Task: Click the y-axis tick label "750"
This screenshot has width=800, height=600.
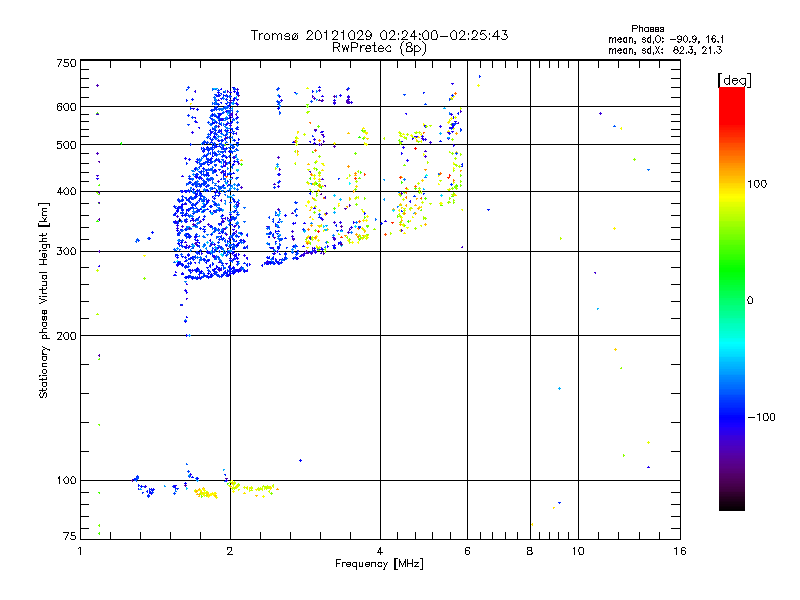Action: pyautogui.click(x=66, y=63)
